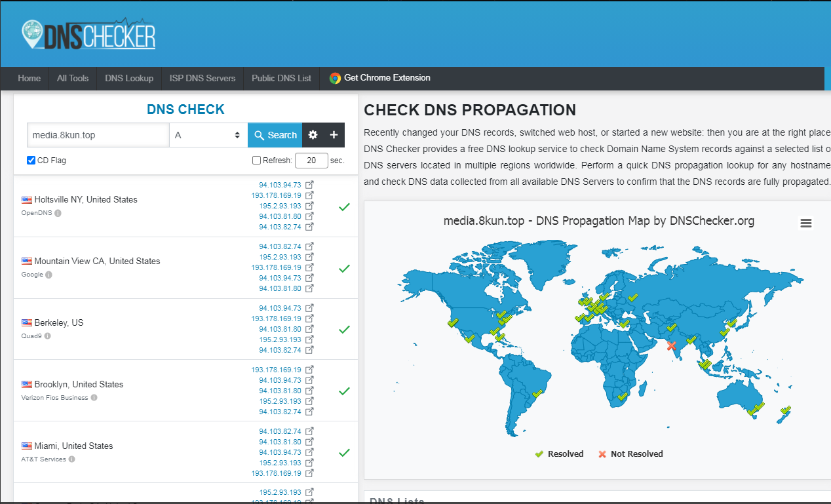Click Holtsville row green check mark

click(x=344, y=206)
